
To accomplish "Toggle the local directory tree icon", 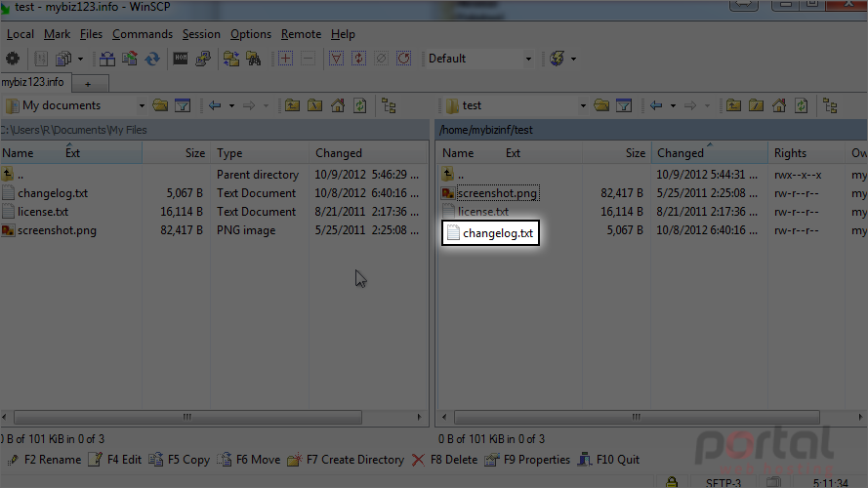I will 389,105.
